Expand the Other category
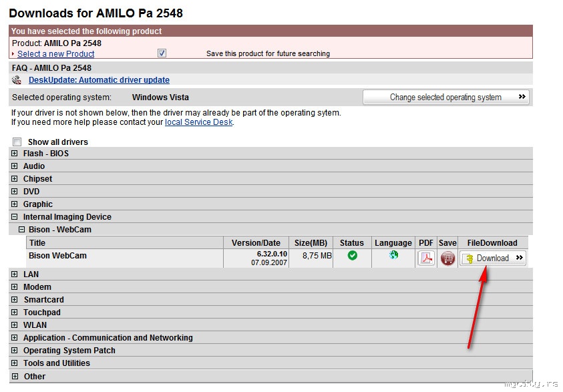The image size is (563, 392). [15, 376]
